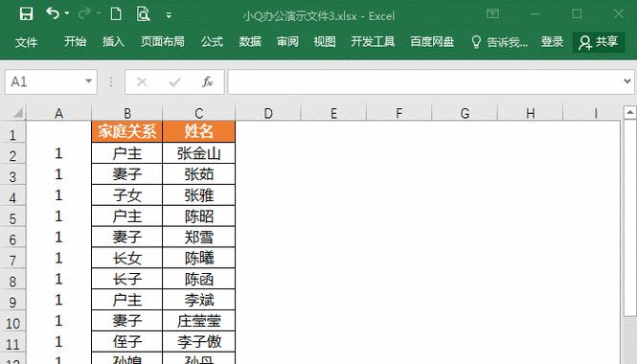Switch to the 开始 ribbon tab
The height and width of the screenshot is (364, 637).
tap(75, 41)
